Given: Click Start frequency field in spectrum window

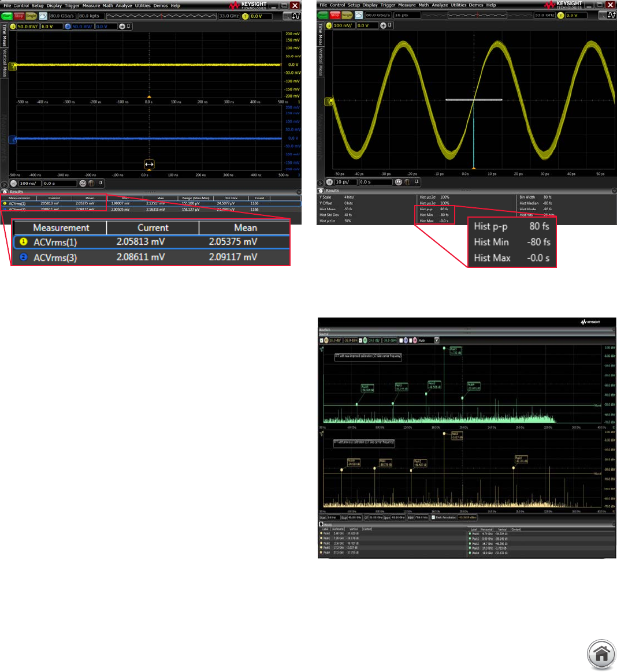Looking at the screenshot, I should [333, 517].
